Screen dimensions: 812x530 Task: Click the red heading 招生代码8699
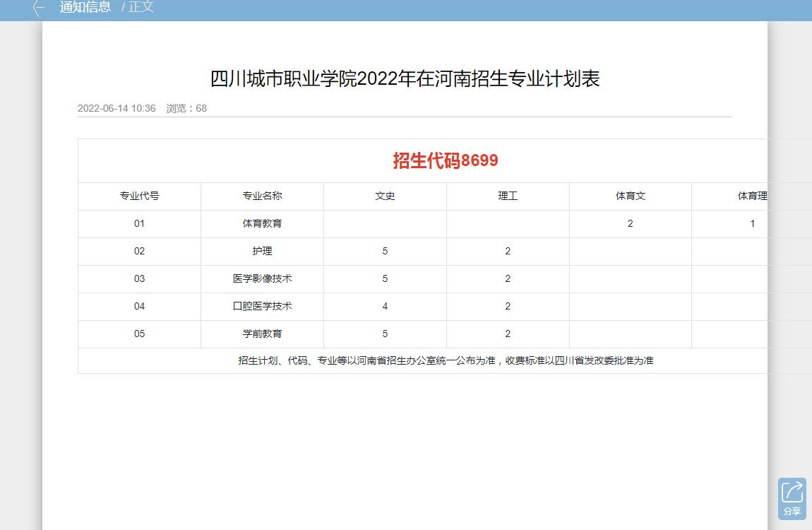point(446,160)
